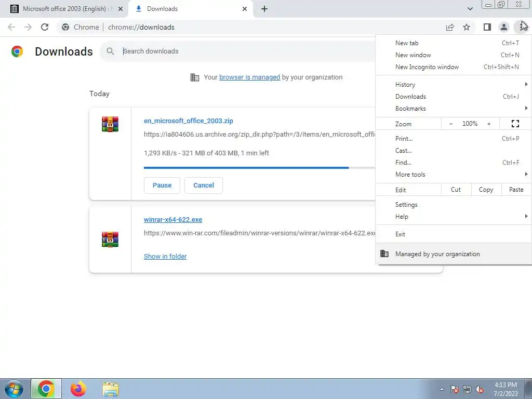The width and height of the screenshot is (532, 399).
Task: Click the taskbar clock showing 4:13 PM
Action: pyautogui.click(x=506, y=389)
